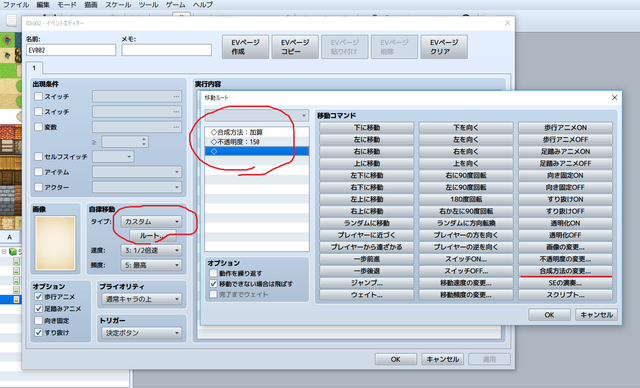Enable the アイテム condition checkbox

[x=38, y=172]
